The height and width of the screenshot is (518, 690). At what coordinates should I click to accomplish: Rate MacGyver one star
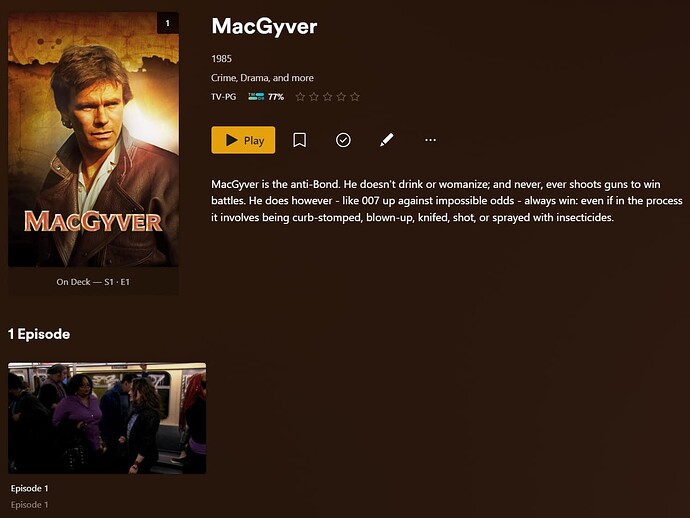click(x=300, y=97)
